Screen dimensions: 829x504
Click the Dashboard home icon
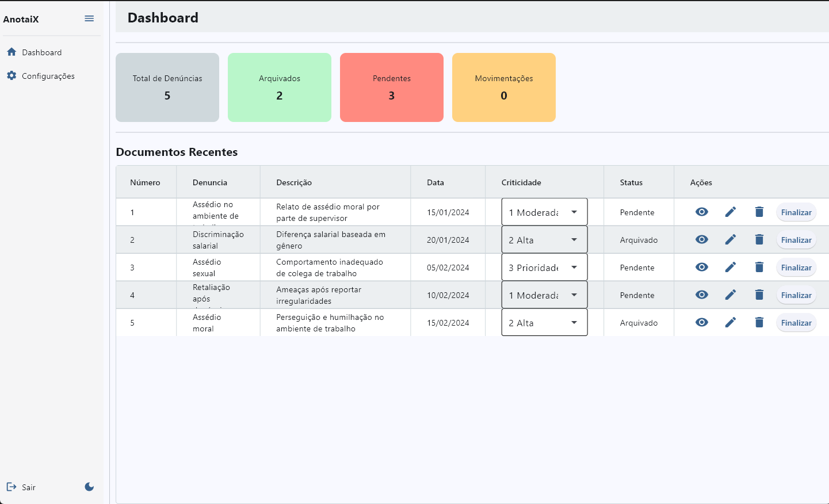coord(12,52)
